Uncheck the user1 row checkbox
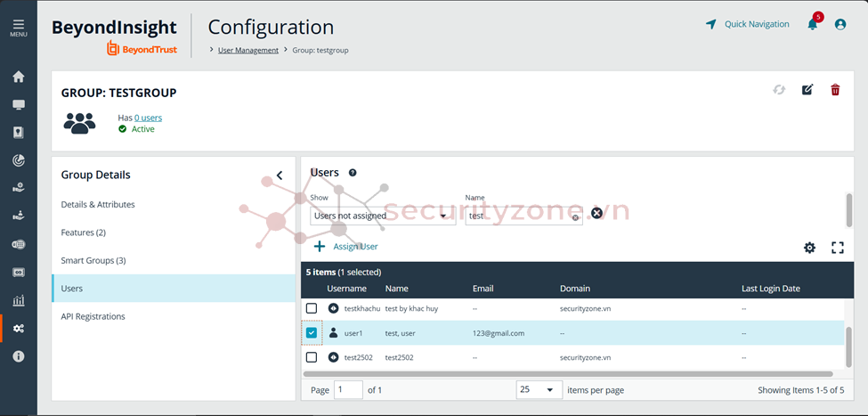The image size is (868, 416). tap(312, 333)
